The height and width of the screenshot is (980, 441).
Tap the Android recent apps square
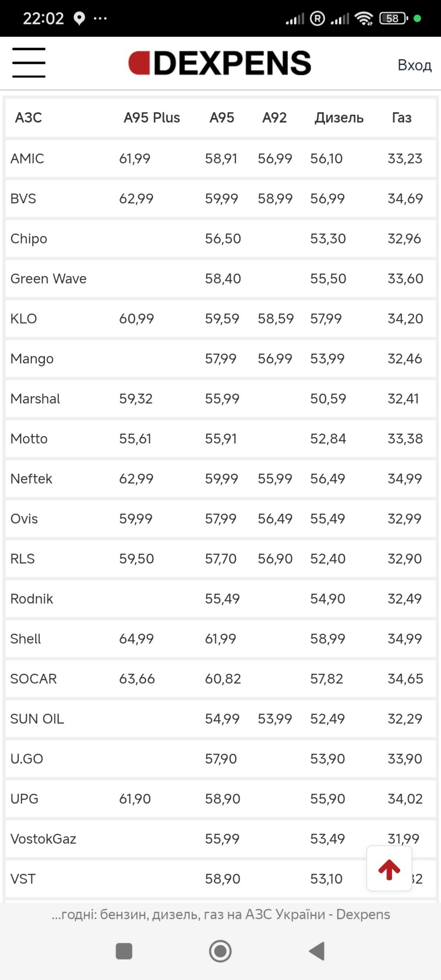(x=124, y=951)
